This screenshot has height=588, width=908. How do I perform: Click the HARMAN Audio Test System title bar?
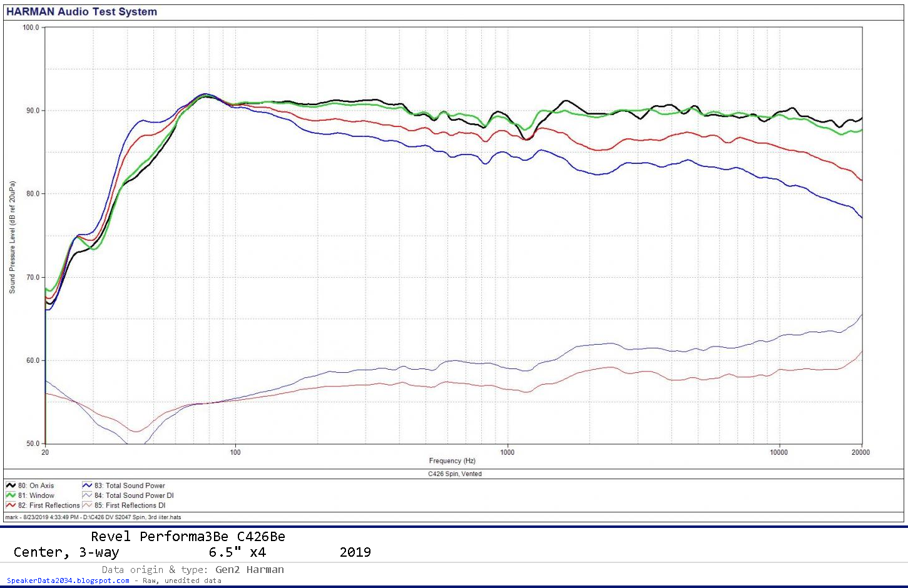[x=82, y=11]
